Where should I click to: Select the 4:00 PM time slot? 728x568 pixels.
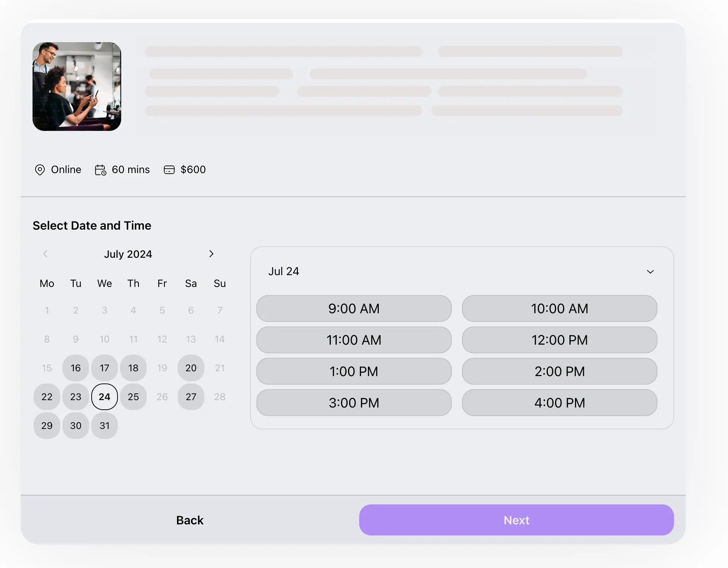click(559, 403)
